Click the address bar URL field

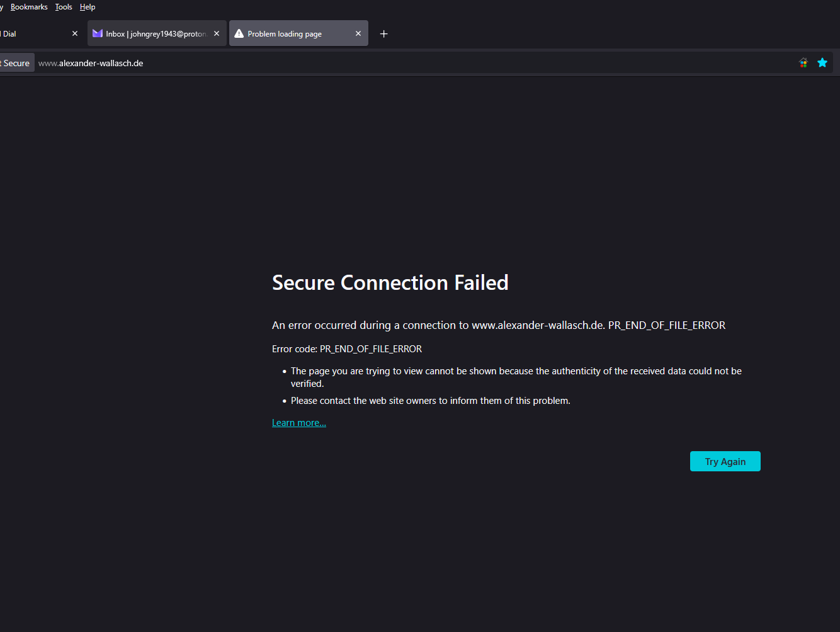416,63
